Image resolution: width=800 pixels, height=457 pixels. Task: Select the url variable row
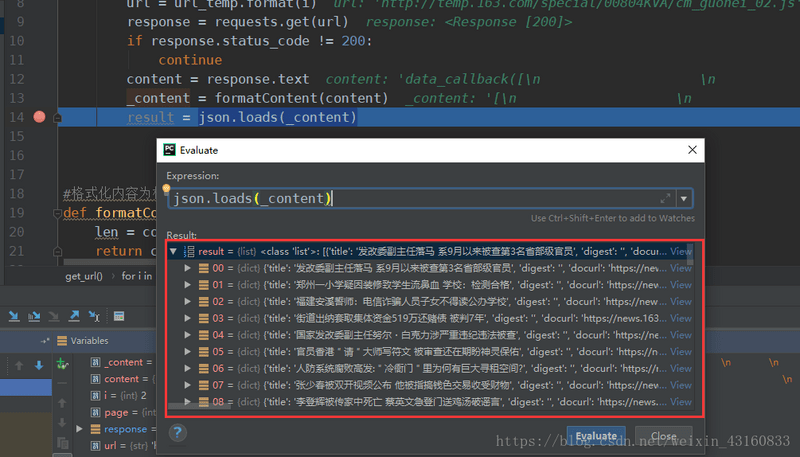(x=123, y=445)
